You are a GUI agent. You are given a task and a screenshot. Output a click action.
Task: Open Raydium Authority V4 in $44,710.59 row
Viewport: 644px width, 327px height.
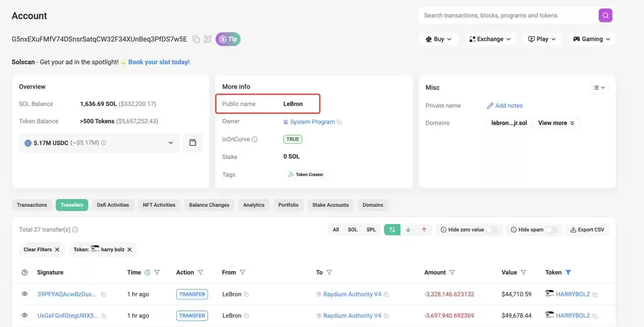click(x=352, y=294)
